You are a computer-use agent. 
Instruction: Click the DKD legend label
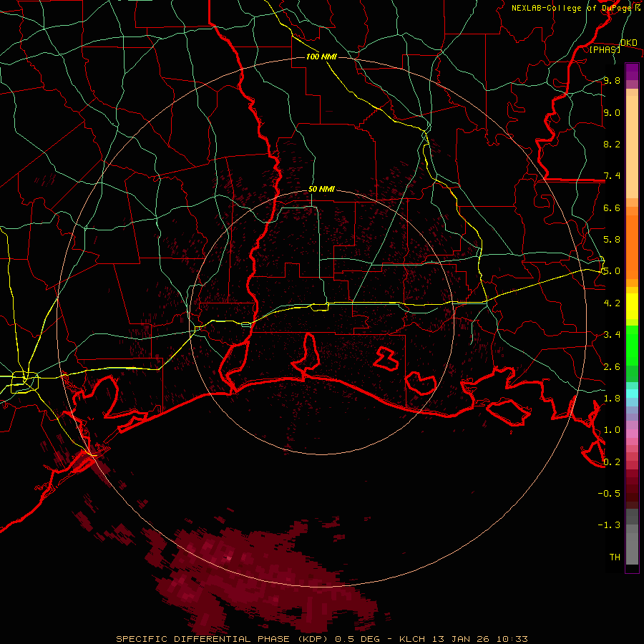tap(629, 43)
